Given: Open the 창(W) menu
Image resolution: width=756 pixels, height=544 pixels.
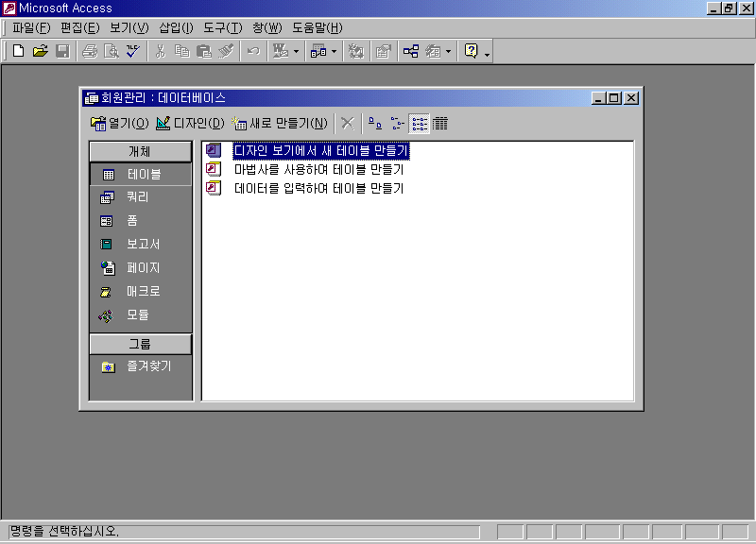Looking at the screenshot, I should (x=267, y=28).
